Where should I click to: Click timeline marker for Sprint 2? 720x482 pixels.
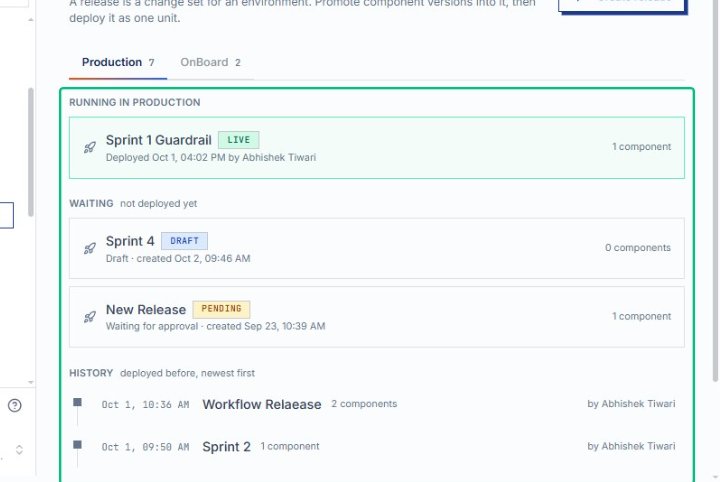point(77,445)
